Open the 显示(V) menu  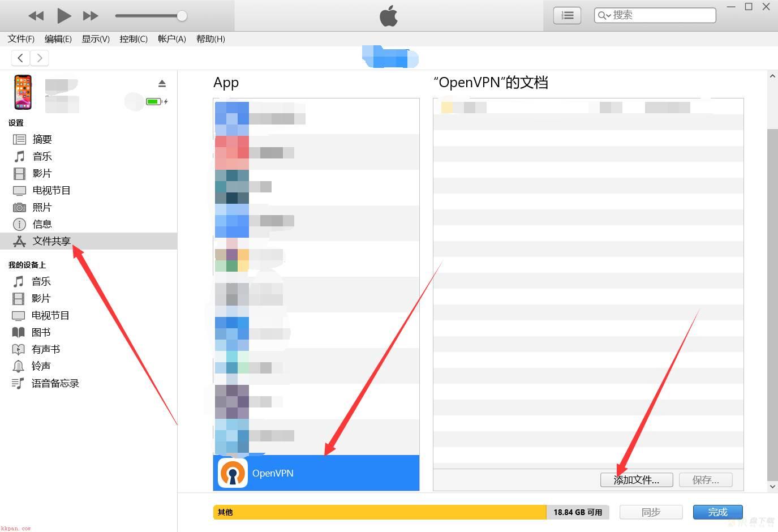point(96,38)
